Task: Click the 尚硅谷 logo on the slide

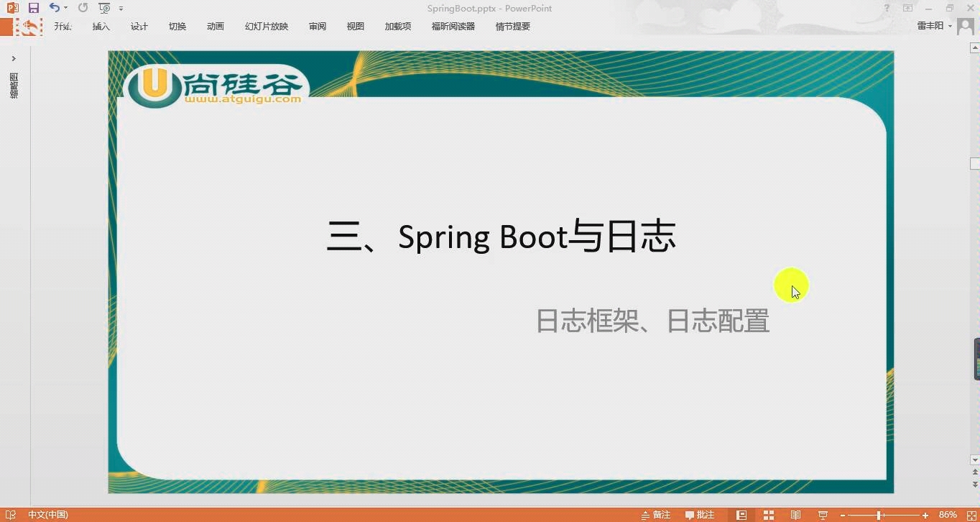Action: click(216, 88)
